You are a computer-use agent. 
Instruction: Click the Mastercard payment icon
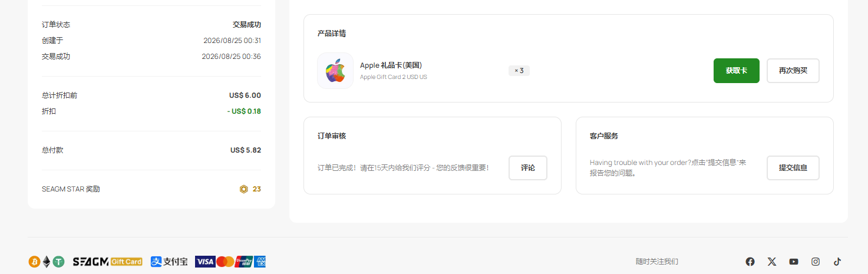pyautogui.click(x=225, y=262)
